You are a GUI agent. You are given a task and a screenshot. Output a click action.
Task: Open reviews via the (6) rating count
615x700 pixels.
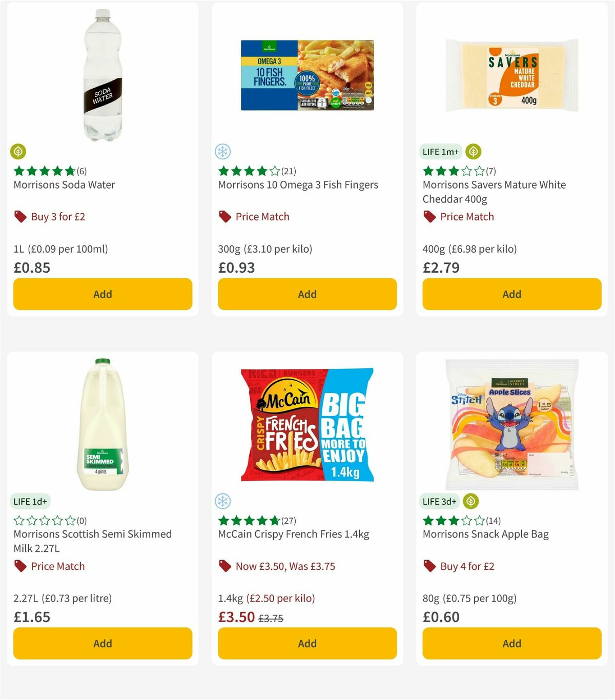[x=81, y=171]
